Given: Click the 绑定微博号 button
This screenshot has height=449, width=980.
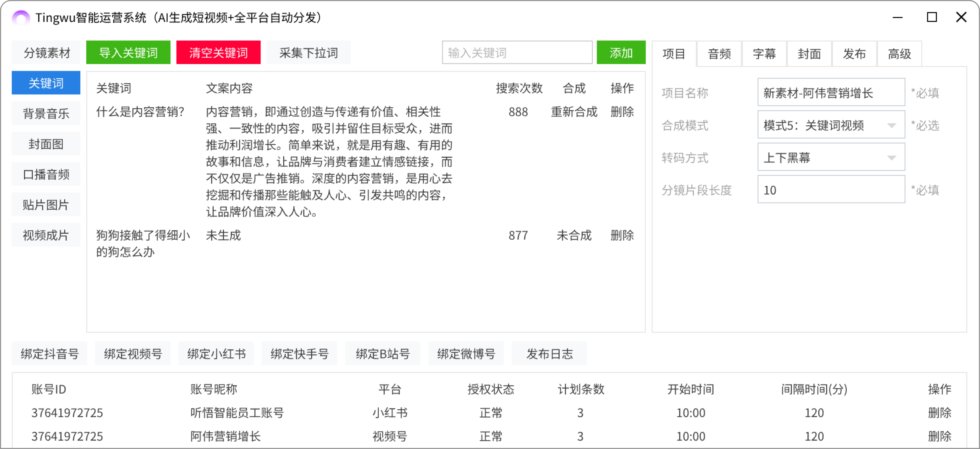Looking at the screenshot, I should pyautogui.click(x=466, y=354).
